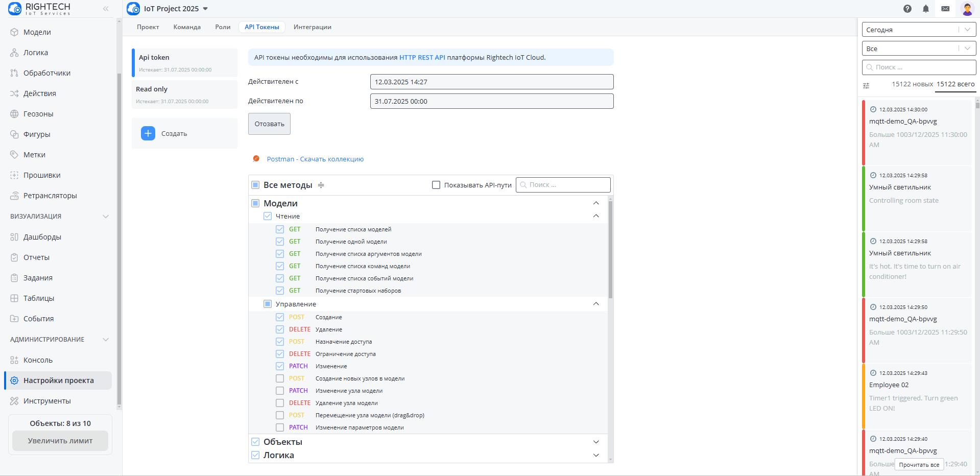Open the user profile avatar
Viewport: 980px width, 476px height.
coord(967,9)
